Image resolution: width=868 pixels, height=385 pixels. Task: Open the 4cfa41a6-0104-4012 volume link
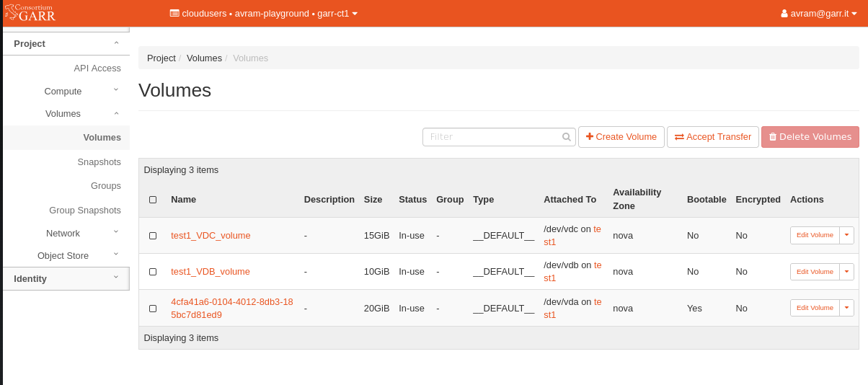pos(232,309)
